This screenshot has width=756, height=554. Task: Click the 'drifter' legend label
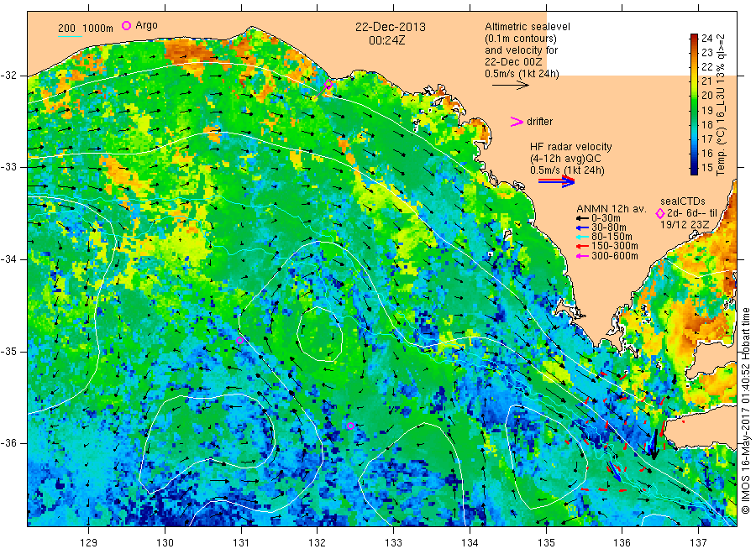coord(539,122)
